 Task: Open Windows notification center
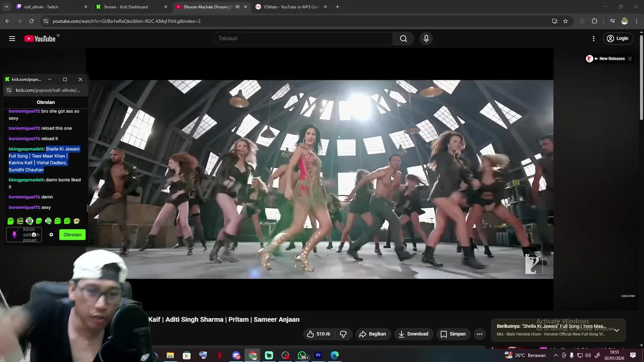(633, 355)
